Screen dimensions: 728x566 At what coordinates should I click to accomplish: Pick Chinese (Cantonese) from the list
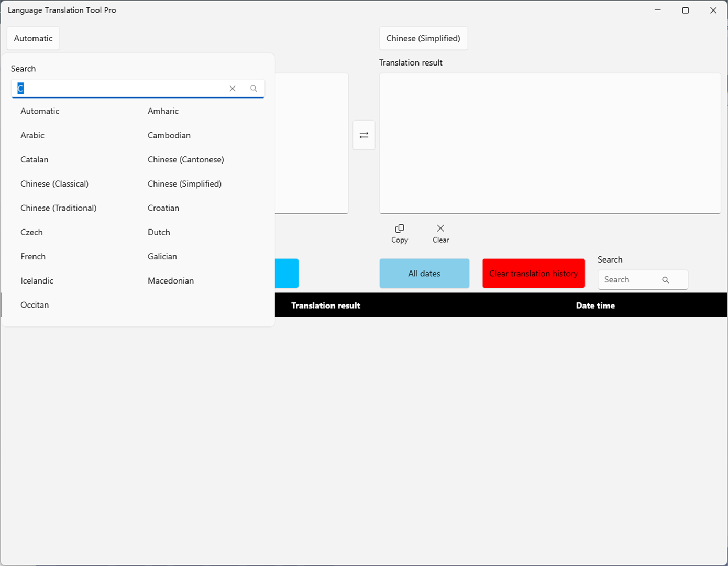[186, 159]
